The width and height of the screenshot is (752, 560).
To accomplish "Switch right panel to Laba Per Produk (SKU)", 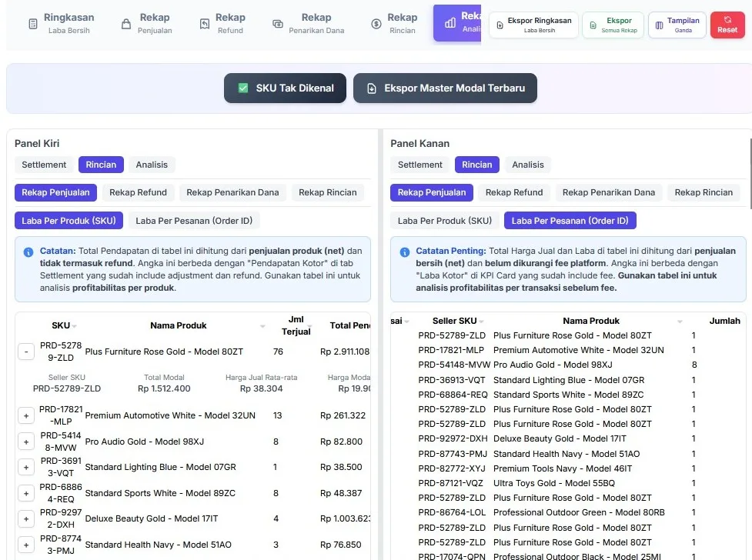I will click(444, 221).
